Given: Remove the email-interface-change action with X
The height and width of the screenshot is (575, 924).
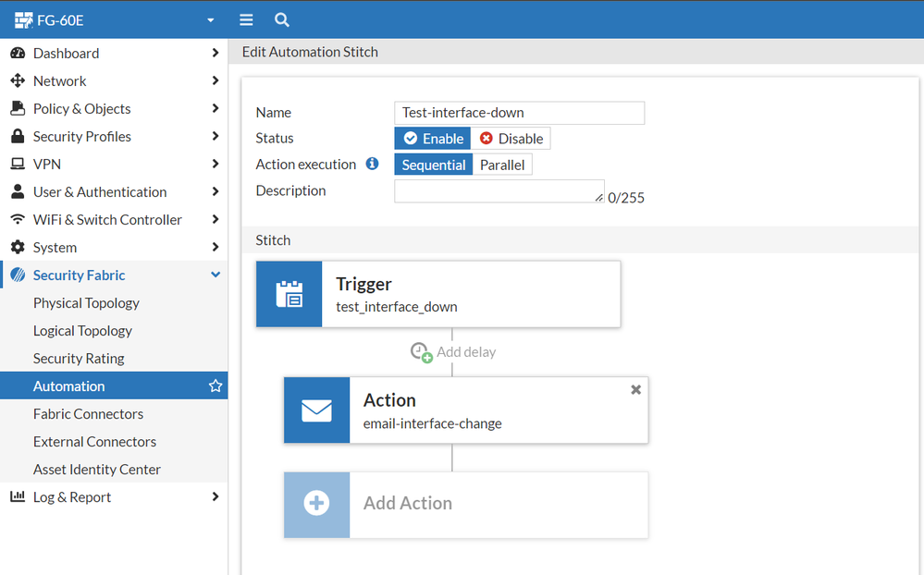Looking at the screenshot, I should pos(635,390).
